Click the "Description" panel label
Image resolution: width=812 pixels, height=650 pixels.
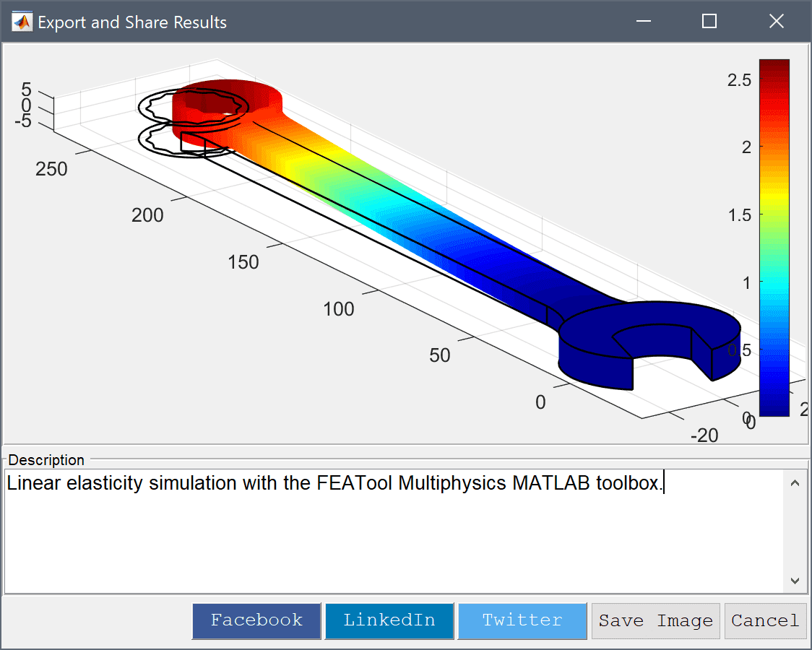(46, 460)
